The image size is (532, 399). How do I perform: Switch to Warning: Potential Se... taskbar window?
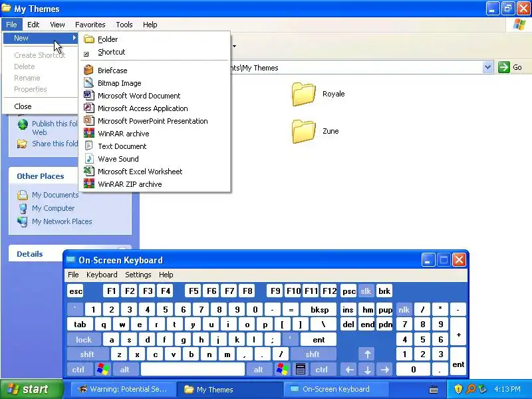(x=123, y=389)
